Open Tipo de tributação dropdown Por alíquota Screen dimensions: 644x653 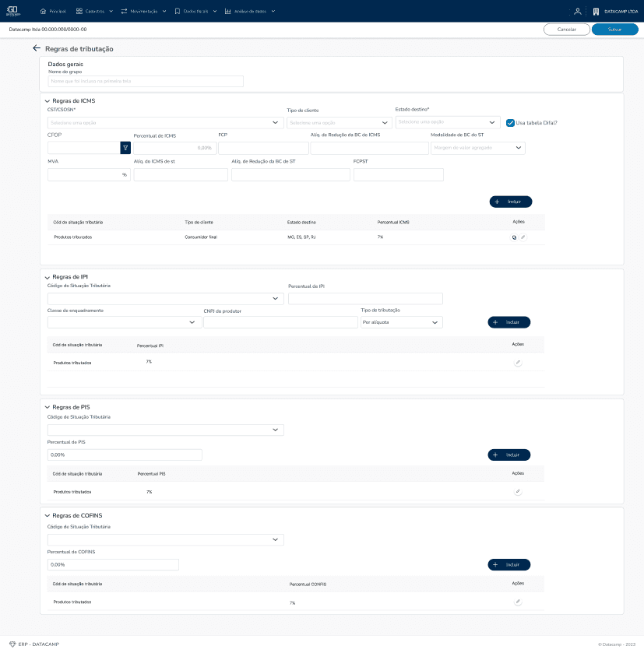pos(402,322)
